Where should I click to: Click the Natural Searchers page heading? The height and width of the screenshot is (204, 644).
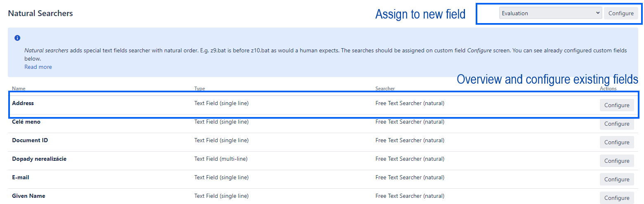pos(40,13)
